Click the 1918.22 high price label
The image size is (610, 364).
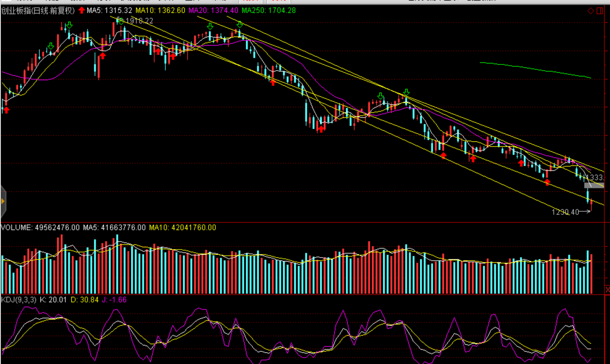click(x=139, y=21)
